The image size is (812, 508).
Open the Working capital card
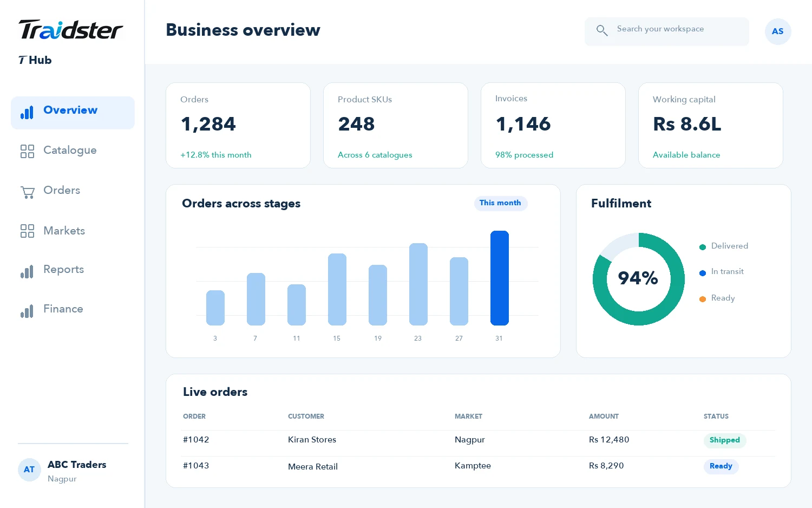tap(711, 125)
